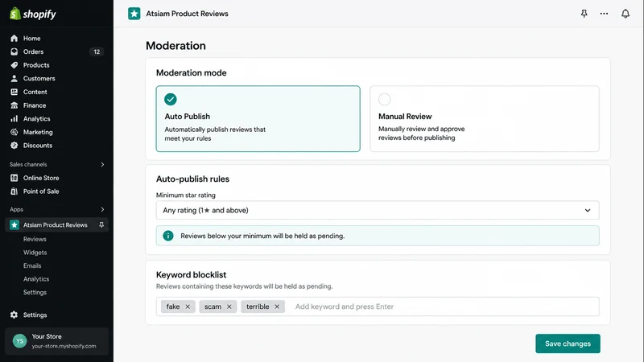Image resolution: width=644 pixels, height=362 pixels.
Task: Open the Your Store account switcher
Action: (56, 341)
